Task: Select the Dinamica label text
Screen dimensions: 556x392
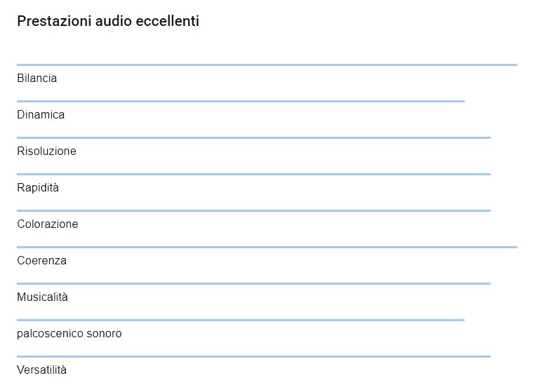Action: tap(41, 115)
